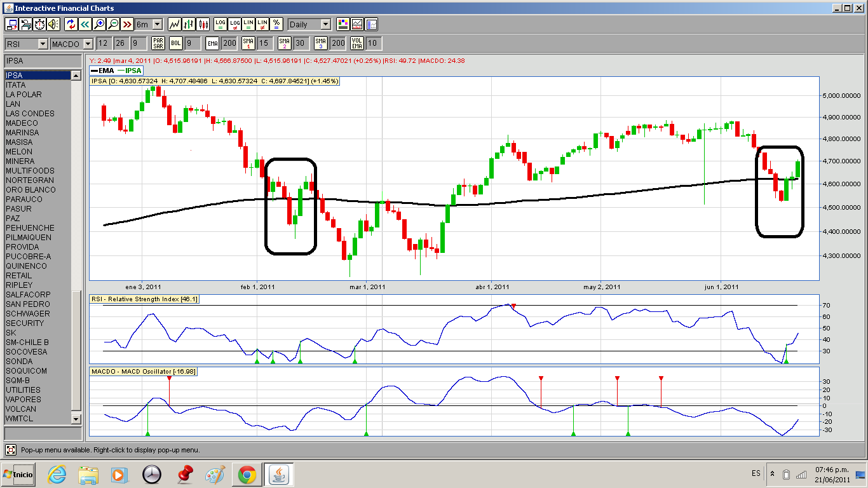Click the Bollinger period field showing 9
The height and width of the screenshot is (488, 868).
[x=193, y=43]
